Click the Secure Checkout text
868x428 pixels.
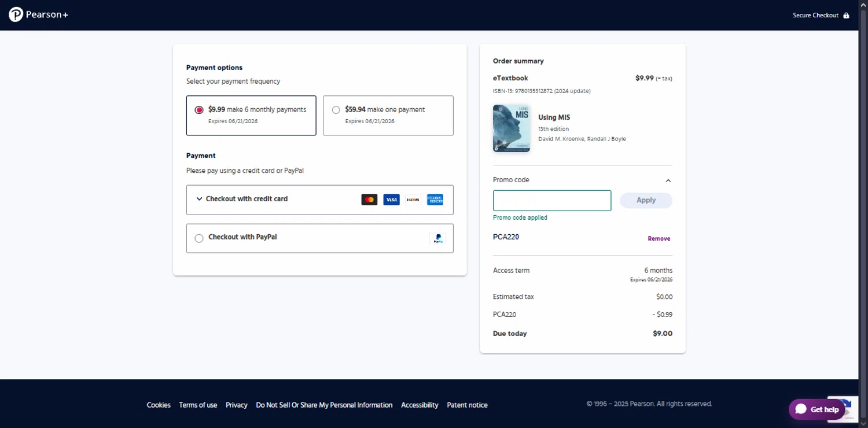coord(815,15)
